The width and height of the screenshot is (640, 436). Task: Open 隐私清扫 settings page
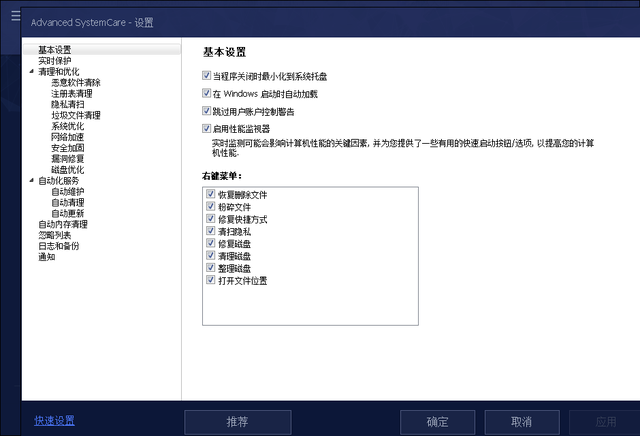(67, 105)
